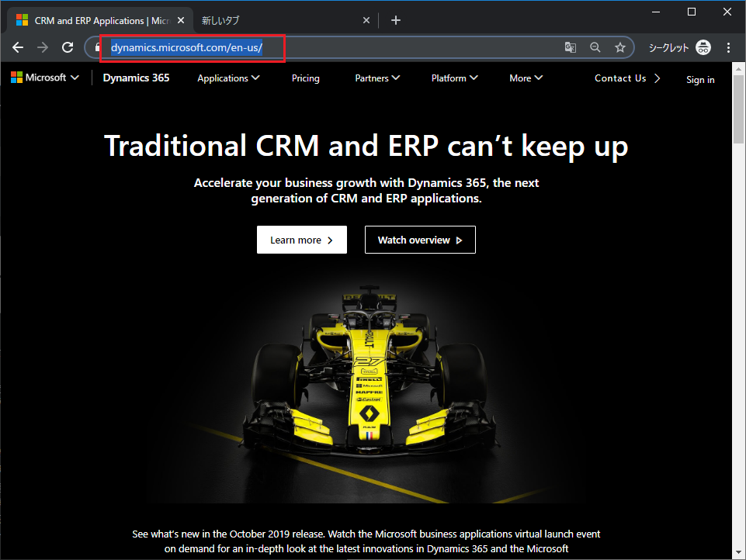The width and height of the screenshot is (746, 560).
Task: Close the 新しいタブ tab
Action: click(x=366, y=20)
